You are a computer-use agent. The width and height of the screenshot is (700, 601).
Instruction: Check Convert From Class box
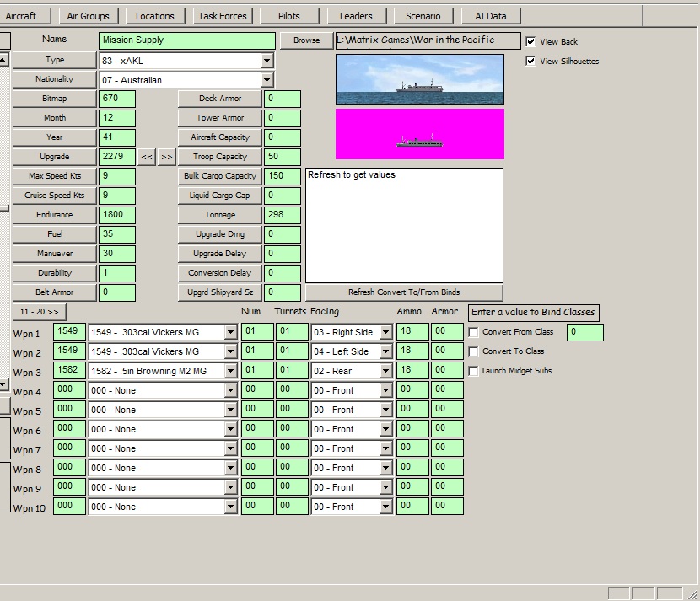(474, 332)
